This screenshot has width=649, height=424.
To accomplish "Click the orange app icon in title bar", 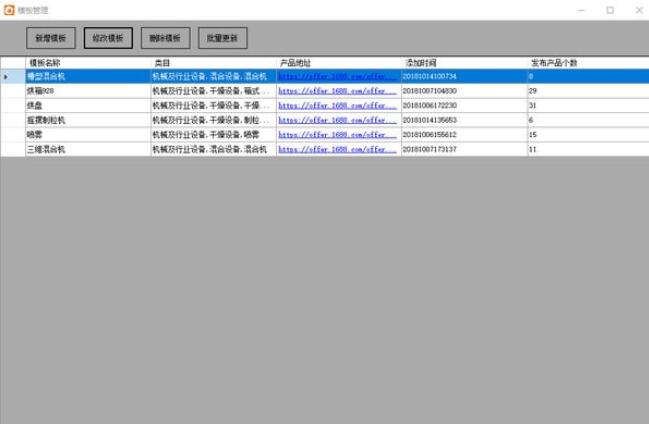I will pyautogui.click(x=8, y=9).
